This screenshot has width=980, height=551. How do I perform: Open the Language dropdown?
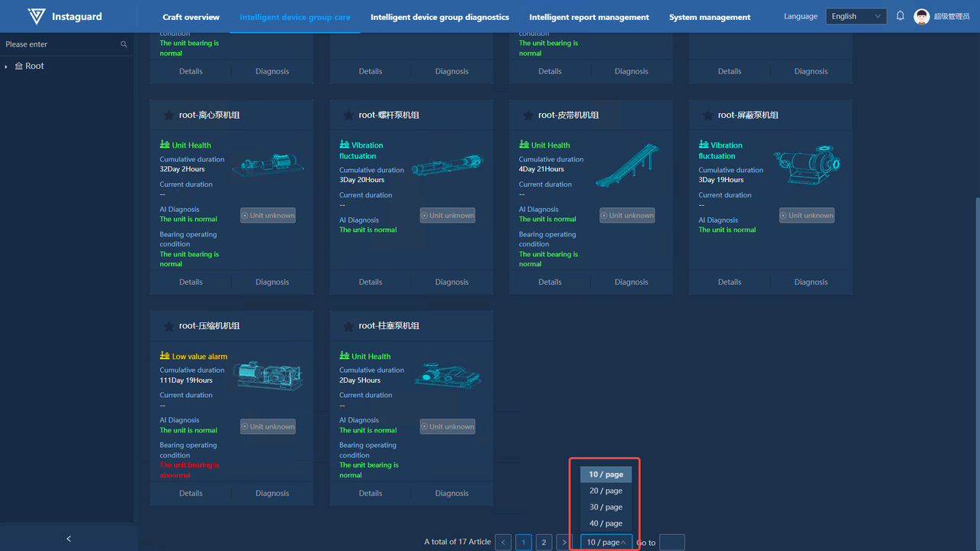[856, 16]
